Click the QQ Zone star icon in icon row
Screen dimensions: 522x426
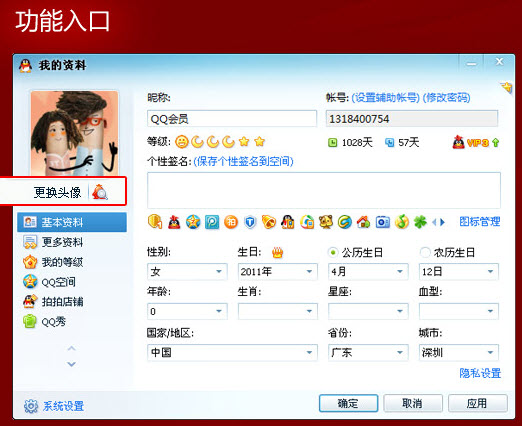(x=193, y=222)
